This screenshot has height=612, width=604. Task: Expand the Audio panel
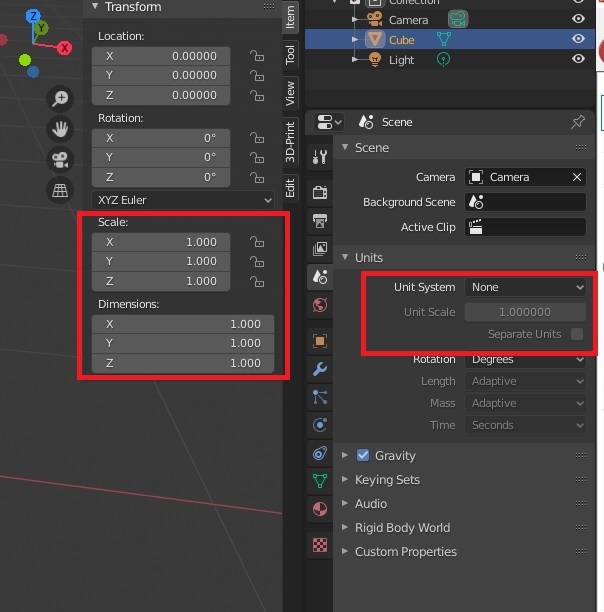click(x=345, y=503)
